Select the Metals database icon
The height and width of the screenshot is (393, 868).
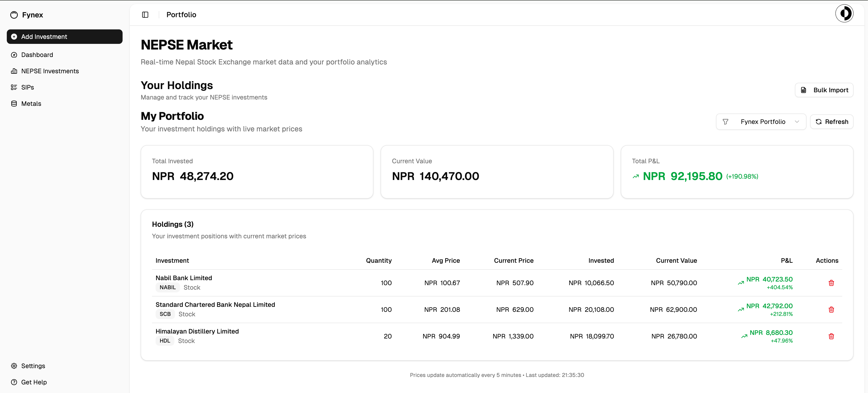click(x=14, y=103)
